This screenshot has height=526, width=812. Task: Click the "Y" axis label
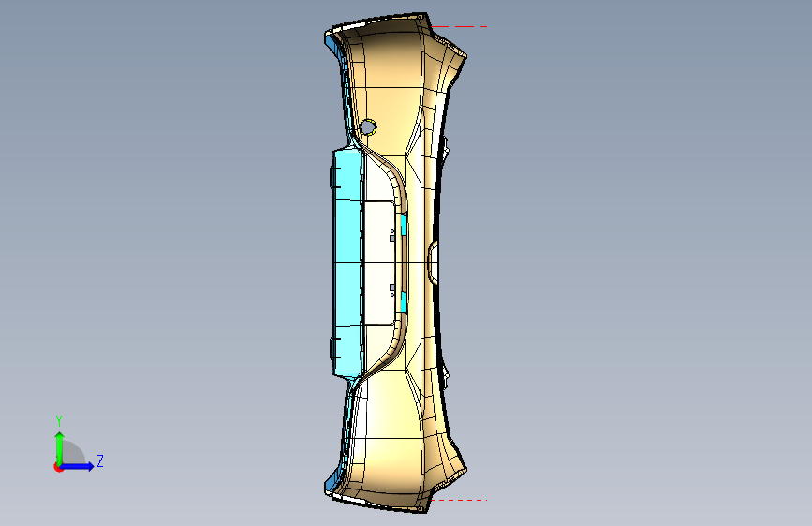(x=59, y=421)
